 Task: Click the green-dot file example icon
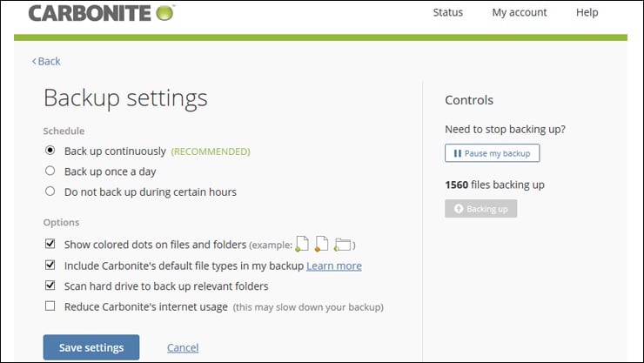(302, 244)
